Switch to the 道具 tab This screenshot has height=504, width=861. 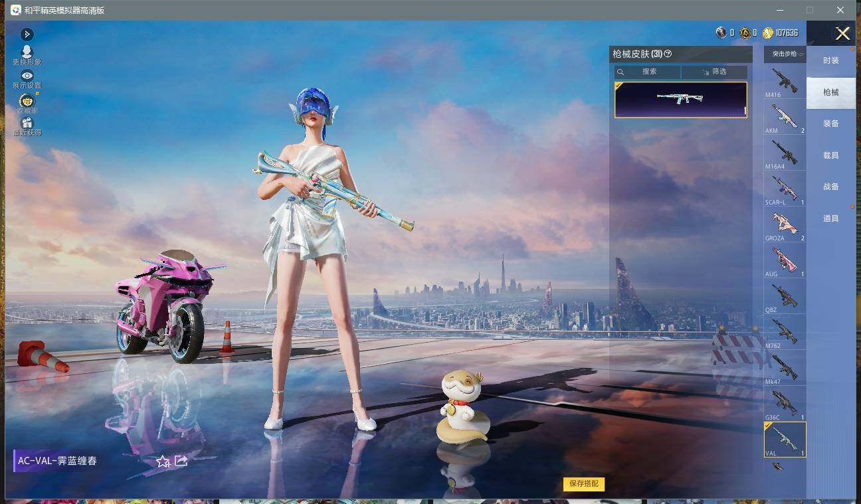tap(831, 218)
